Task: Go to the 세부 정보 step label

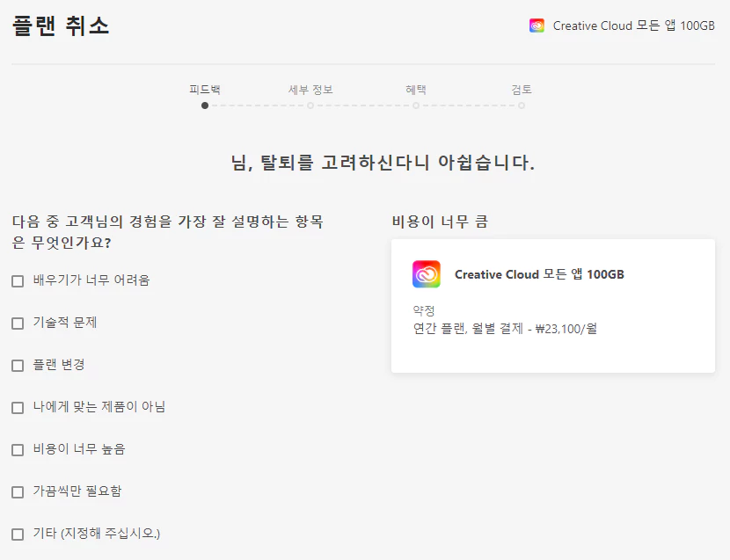Action: [x=310, y=90]
